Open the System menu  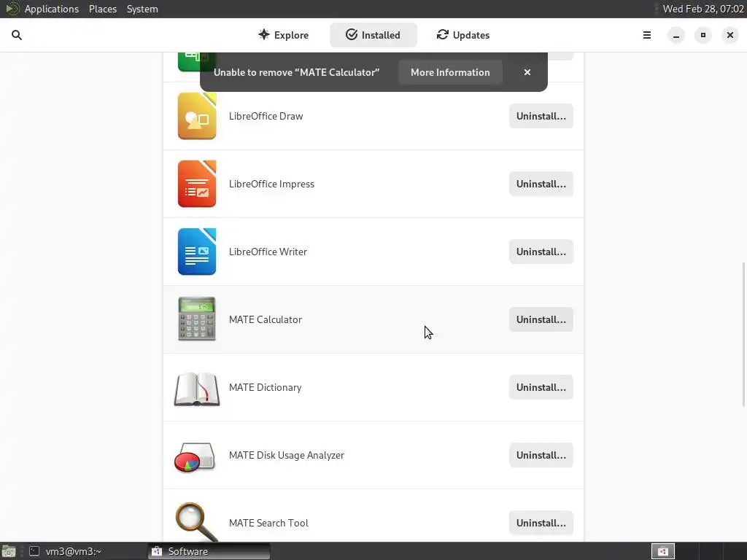(142, 9)
